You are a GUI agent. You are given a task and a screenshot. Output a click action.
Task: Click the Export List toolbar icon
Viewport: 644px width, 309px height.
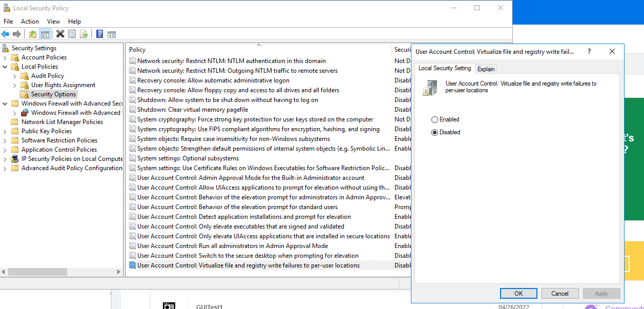(84, 34)
